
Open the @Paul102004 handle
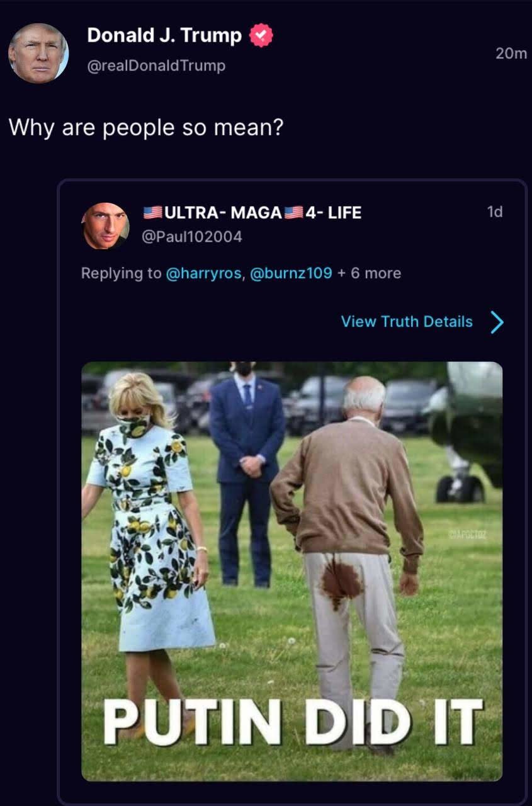pos(193,237)
